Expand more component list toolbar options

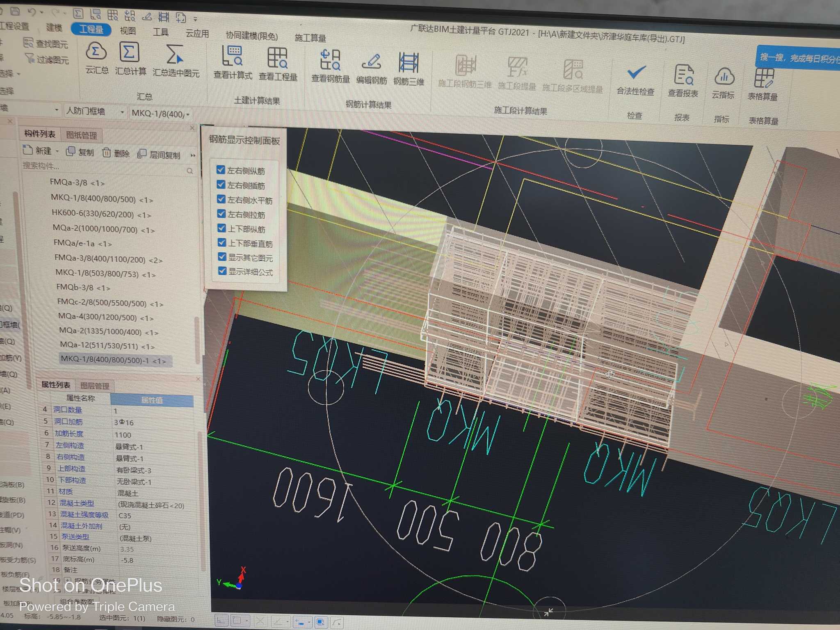193,155
